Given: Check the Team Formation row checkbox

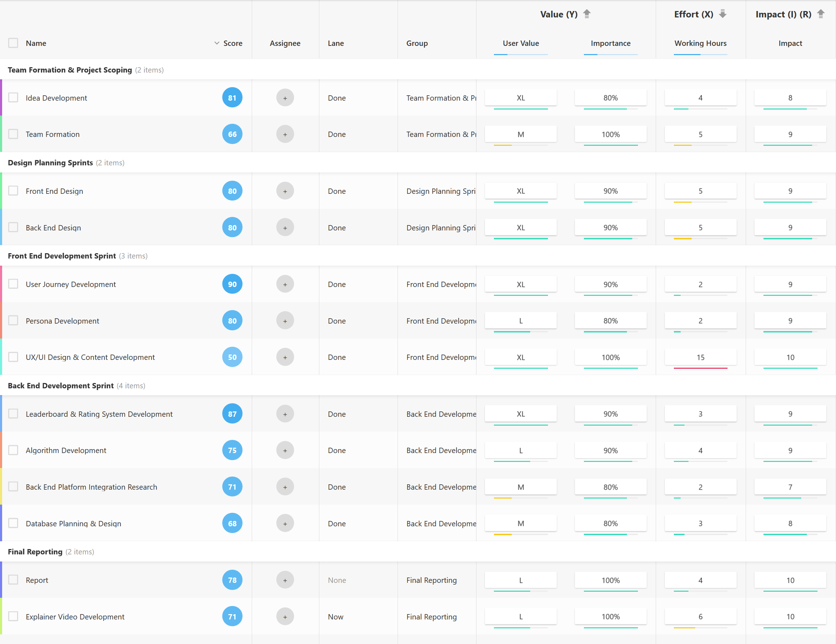Looking at the screenshot, I should pos(14,134).
